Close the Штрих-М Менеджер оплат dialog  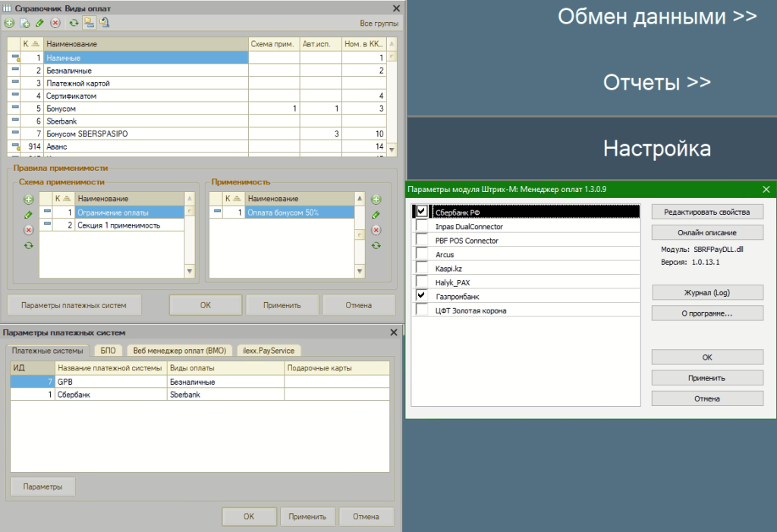click(x=766, y=190)
